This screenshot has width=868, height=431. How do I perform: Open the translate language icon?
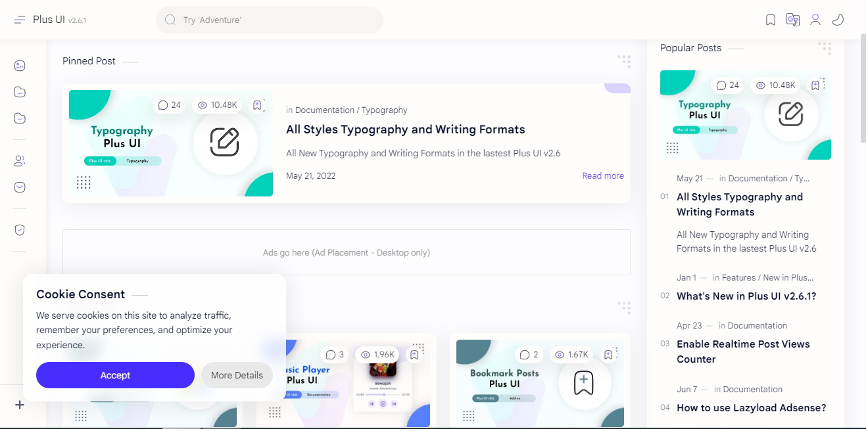pyautogui.click(x=793, y=20)
